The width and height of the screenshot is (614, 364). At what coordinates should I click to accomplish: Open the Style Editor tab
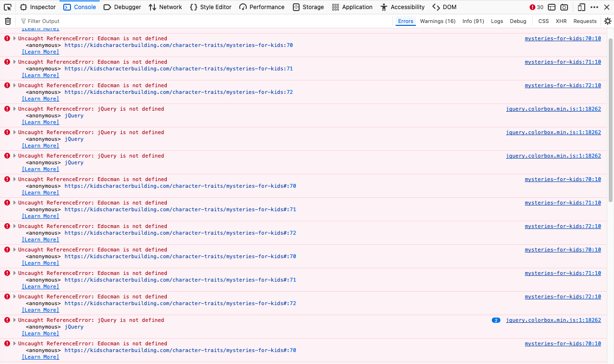point(210,7)
